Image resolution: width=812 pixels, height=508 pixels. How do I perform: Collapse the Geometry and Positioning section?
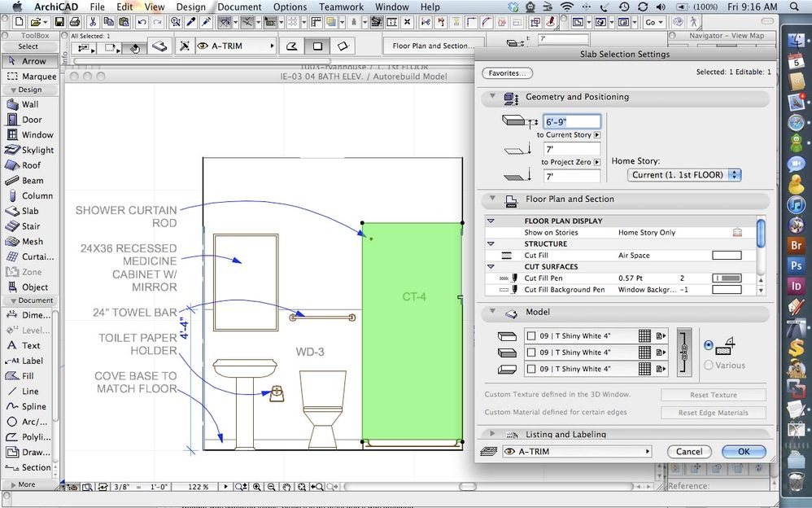point(492,97)
